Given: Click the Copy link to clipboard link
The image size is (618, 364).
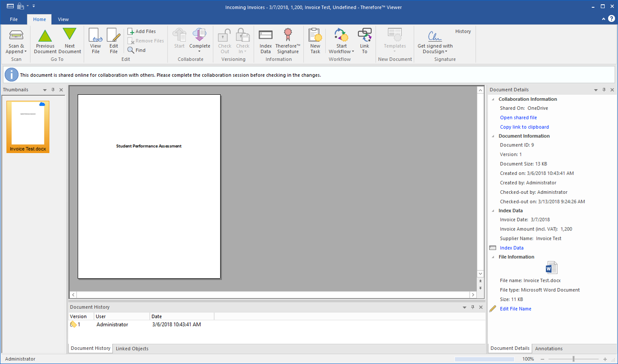Looking at the screenshot, I should pos(524,127).
